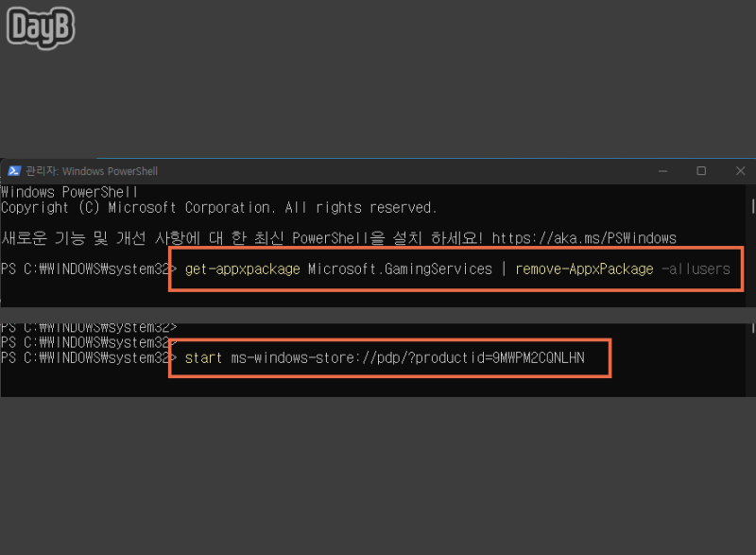Maximize the PowerShell window
The height and width of the screenshot is (555, 756).
tap(701, 171)
